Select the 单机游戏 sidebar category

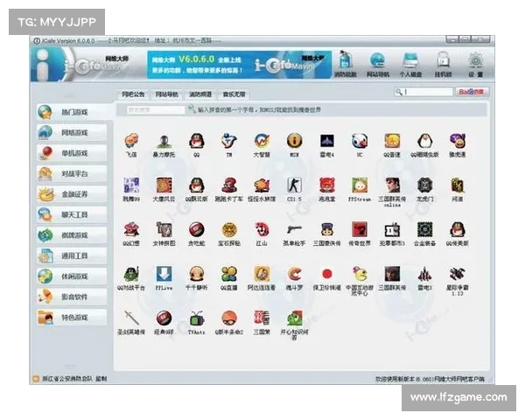72,153
